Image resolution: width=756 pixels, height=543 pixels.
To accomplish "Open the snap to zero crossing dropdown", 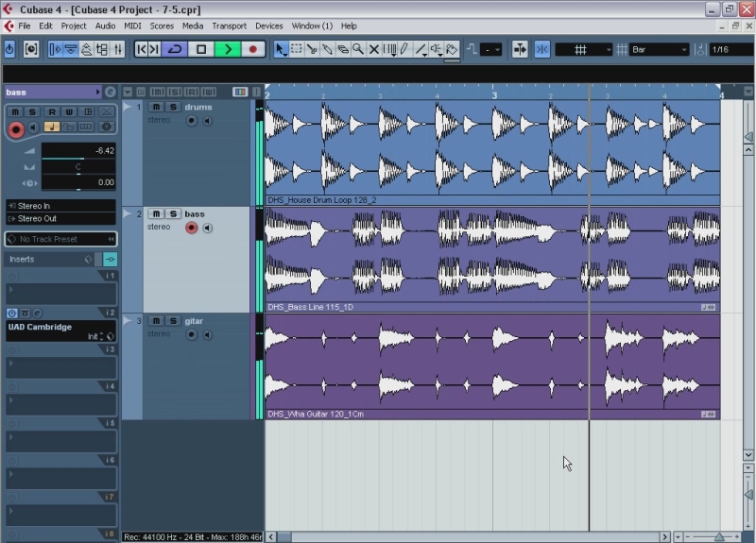I will click(x=491, y=49).
